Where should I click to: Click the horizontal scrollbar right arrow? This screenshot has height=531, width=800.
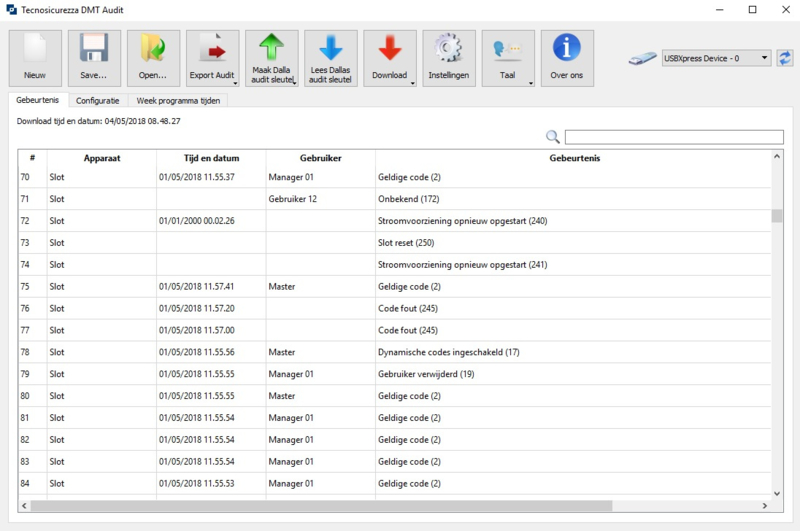point(764,505)
